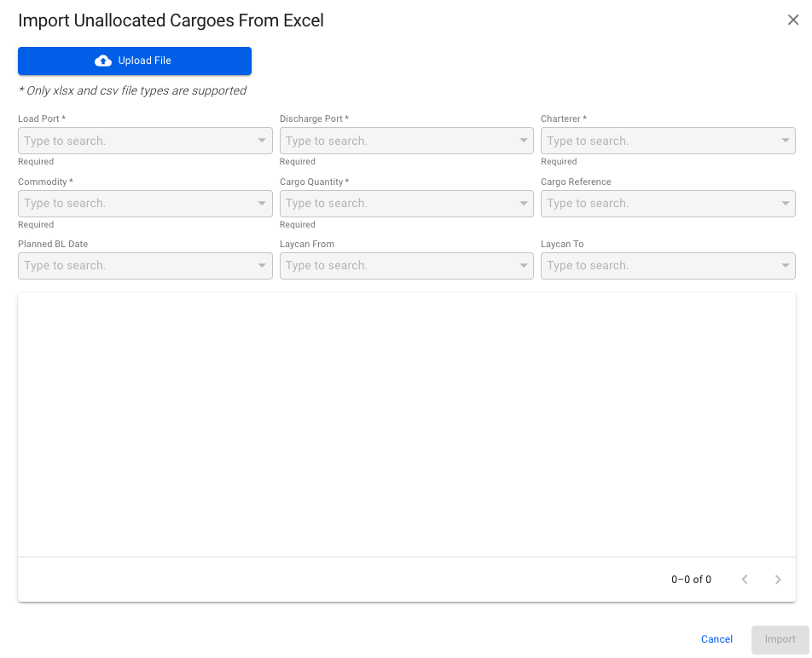This screenshot has height=658, width=812.
Task: Go to the previous page of results
Action: pos(745,580)
